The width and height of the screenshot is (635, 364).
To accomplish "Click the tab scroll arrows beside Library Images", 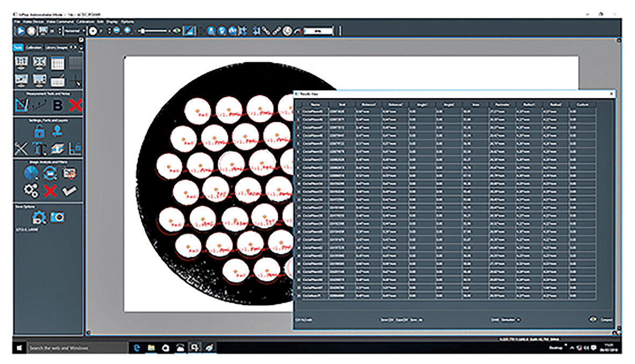I will point(73,47).
